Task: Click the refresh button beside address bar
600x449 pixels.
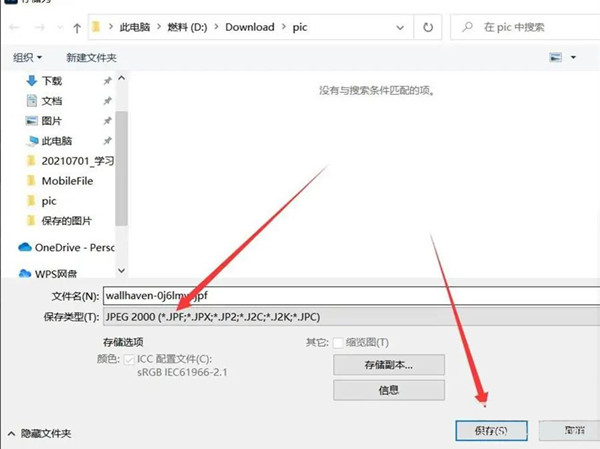Action: (428, 27)
